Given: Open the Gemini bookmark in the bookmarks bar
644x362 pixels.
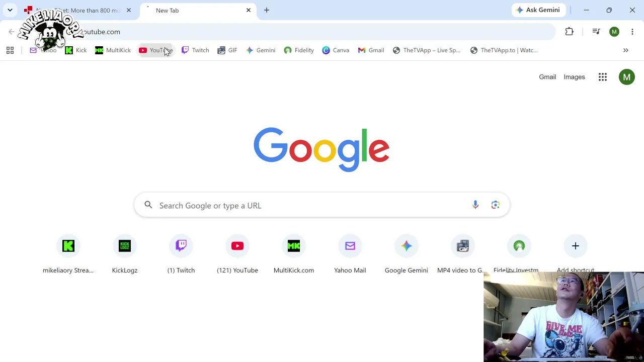Looking at the screenshot, I should pyautogui.click(x=261, y=50).
